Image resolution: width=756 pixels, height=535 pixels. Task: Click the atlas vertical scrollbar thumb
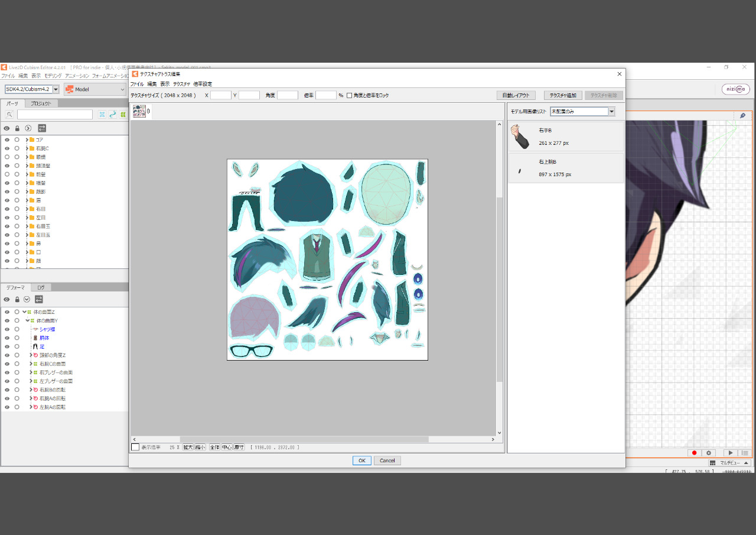[500, 290]
